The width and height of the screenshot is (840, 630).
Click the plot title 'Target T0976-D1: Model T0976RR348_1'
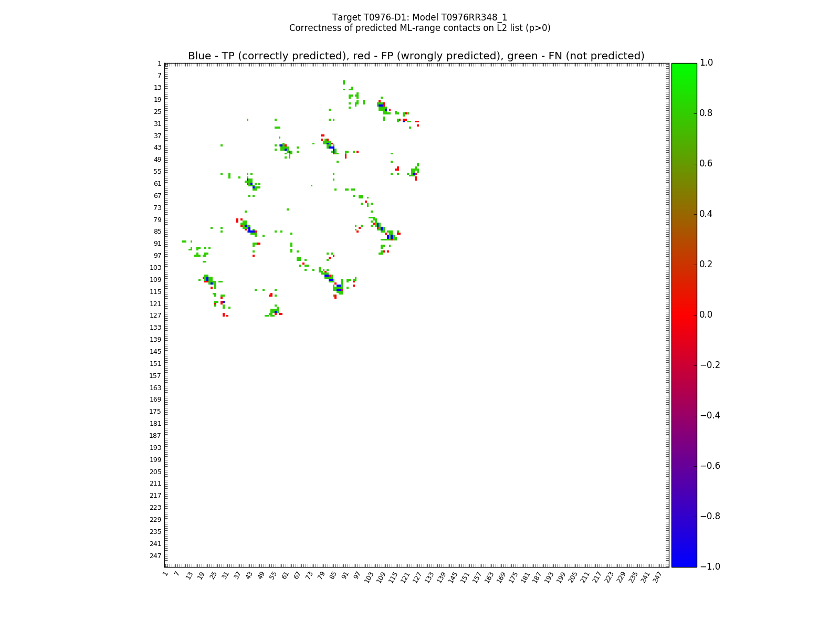coord(419,17)
